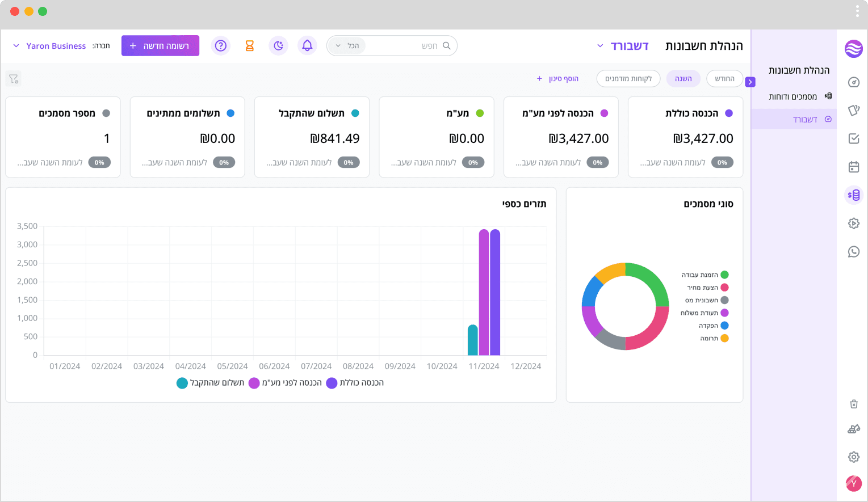Open the notifications bell icon
This screenshot has height=502, width=868.
[307, 45]
